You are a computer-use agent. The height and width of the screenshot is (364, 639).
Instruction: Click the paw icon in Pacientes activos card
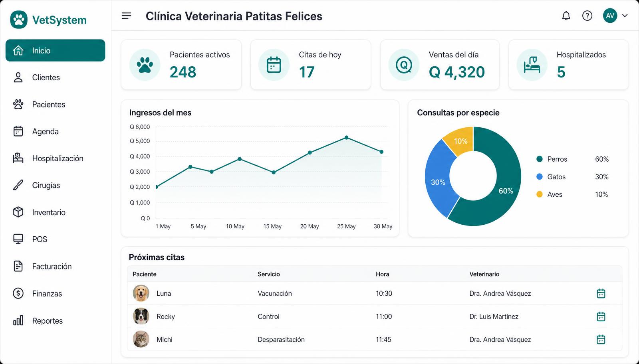(145, 65)
